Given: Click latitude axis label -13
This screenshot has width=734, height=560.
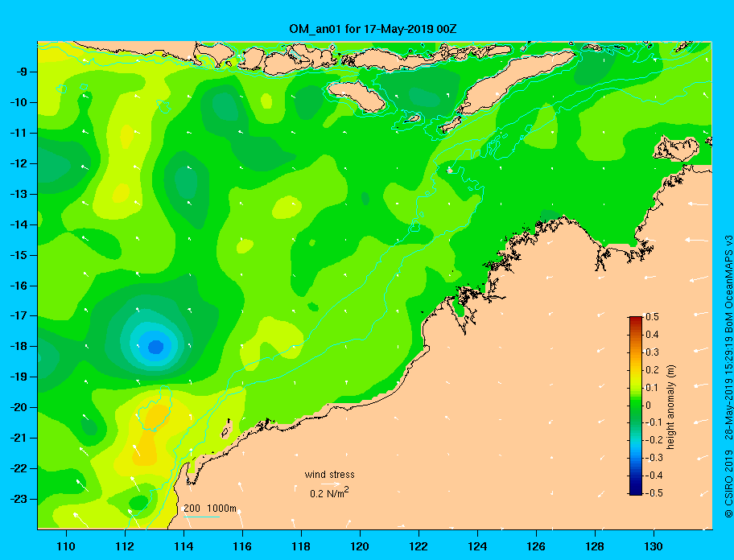Looking at the screenshot, I should point(18,194).
